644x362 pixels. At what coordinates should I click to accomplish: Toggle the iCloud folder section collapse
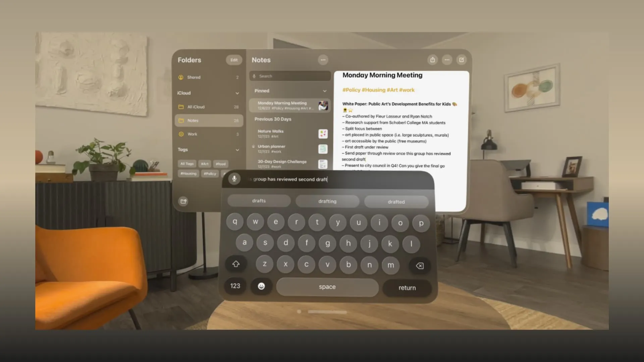[x=236, y=93]
